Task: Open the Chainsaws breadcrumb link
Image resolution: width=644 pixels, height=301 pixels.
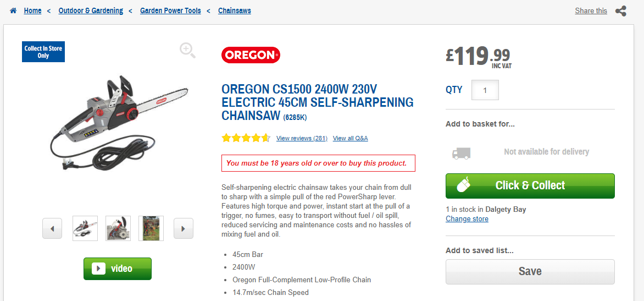Action: point(234,10)
